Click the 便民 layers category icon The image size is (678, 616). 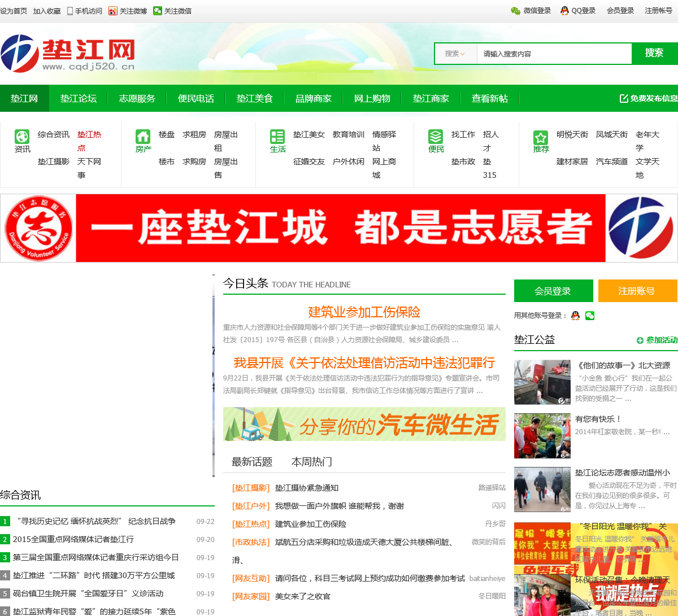coord(436,137)
